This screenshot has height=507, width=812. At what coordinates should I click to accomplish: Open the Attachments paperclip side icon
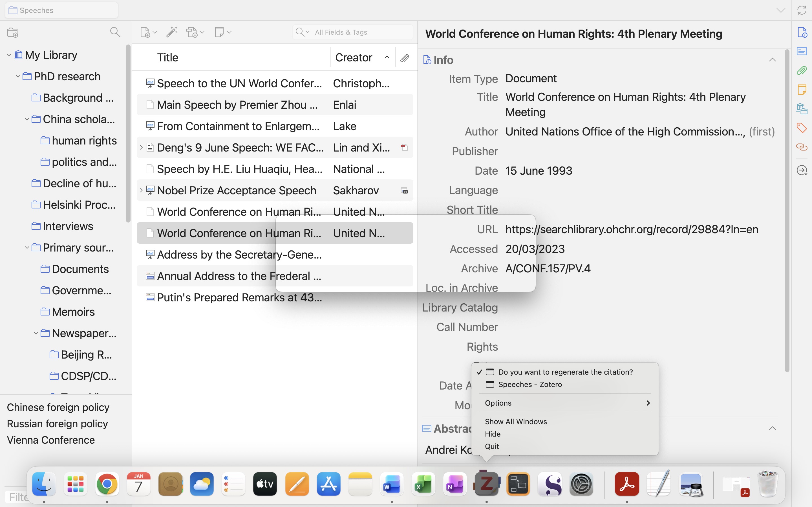pos(802,70)
